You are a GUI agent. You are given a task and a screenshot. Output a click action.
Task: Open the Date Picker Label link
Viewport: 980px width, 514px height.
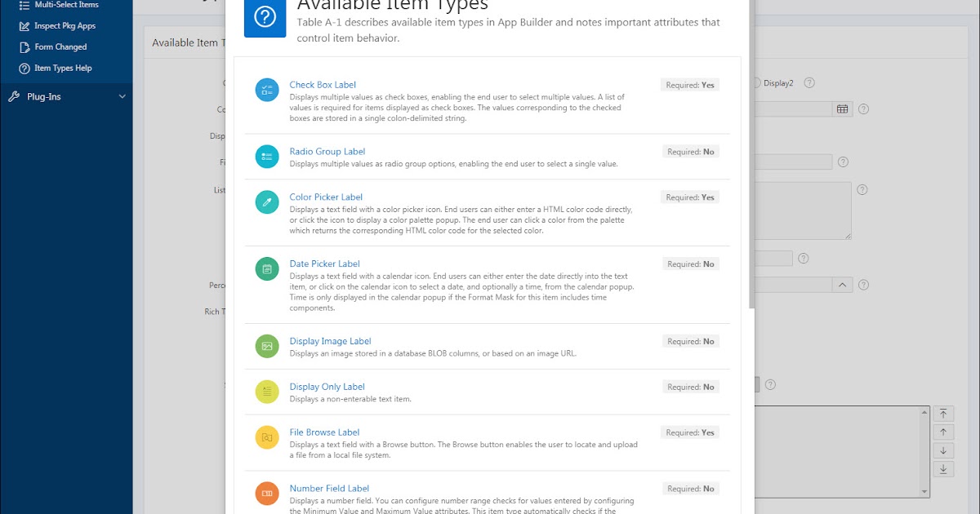pyautogui.click(x=324, y=264)
